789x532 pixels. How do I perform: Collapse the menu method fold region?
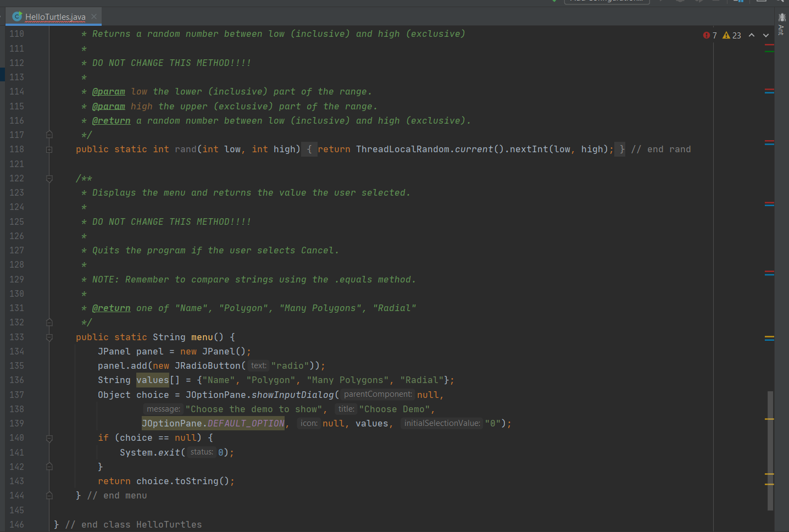[x=49, y=337]
